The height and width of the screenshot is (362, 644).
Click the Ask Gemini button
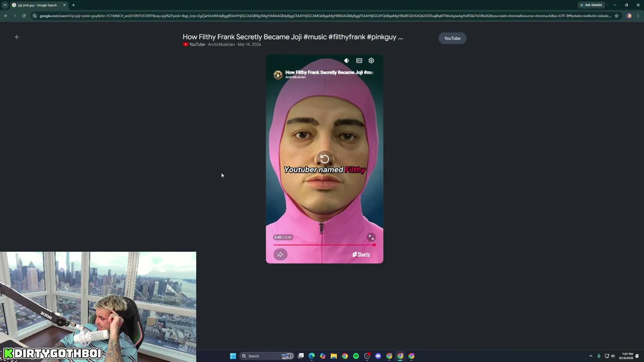[x=591, y=5]
